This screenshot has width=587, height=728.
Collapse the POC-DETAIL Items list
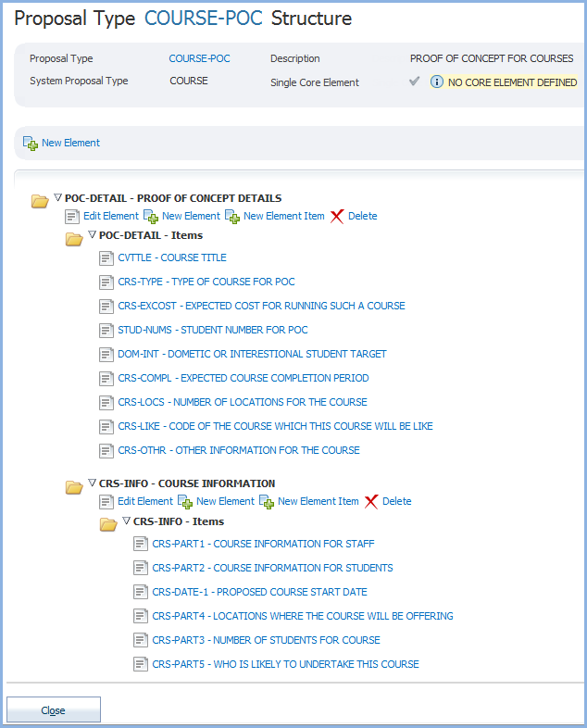tap(92, 235)
